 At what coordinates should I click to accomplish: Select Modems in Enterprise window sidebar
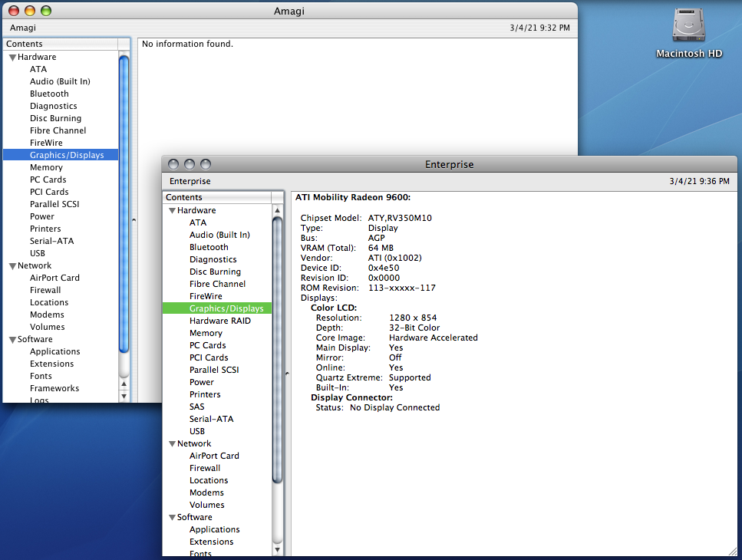pos(206,493)
